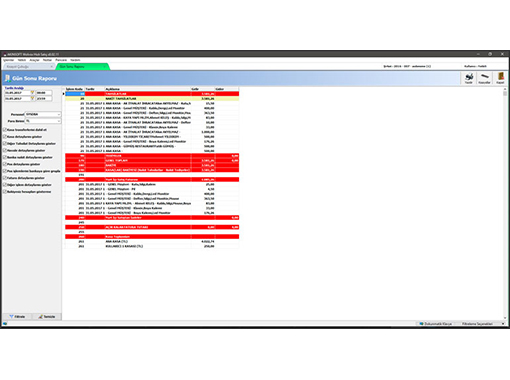Open calendar picker for end date
The image size is (510, 380).
tap(32, 99)
